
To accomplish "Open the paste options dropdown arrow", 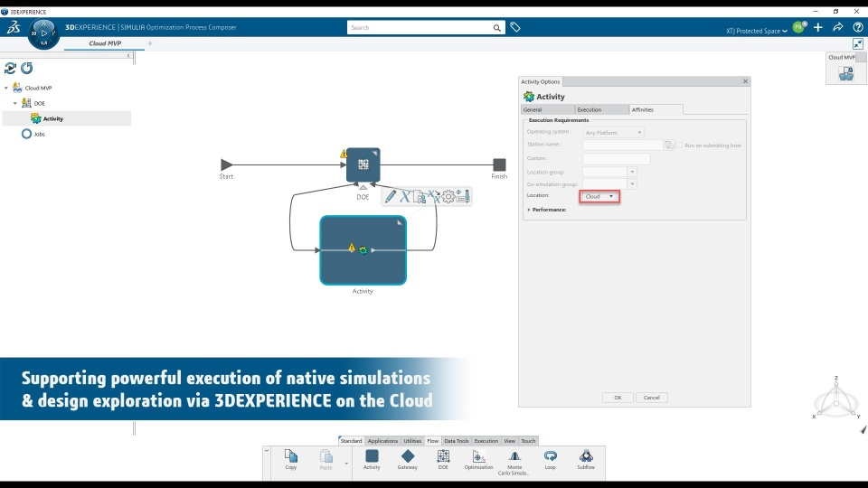I will pos(346,463).
